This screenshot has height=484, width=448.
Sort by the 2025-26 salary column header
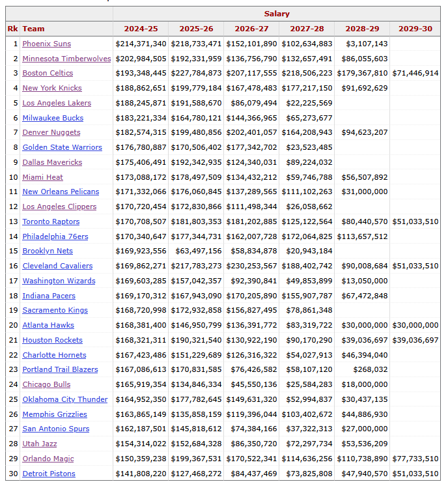[196, 29]
